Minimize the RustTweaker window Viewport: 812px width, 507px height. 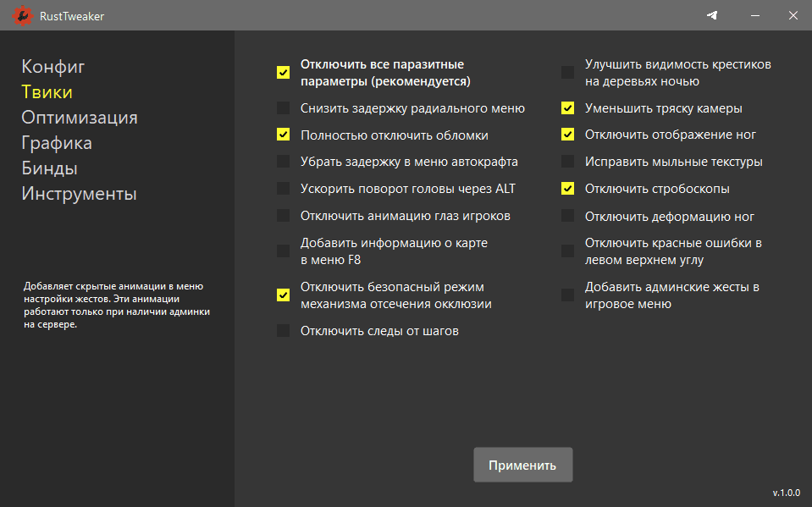tap(753, 15)
